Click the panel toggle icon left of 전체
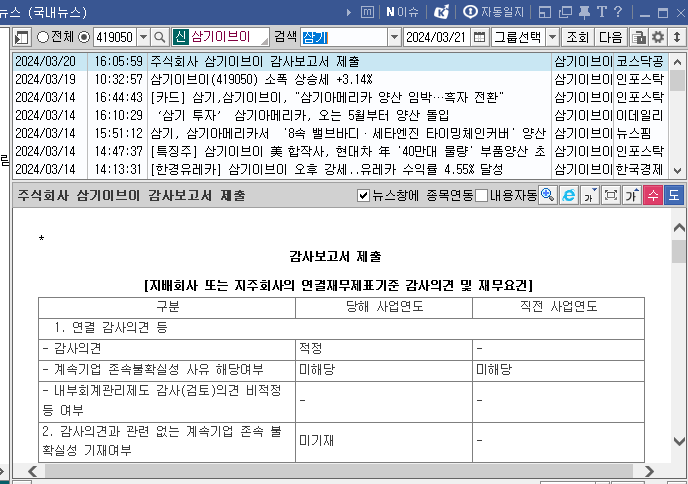688x484 pixels. click(21, 37)
